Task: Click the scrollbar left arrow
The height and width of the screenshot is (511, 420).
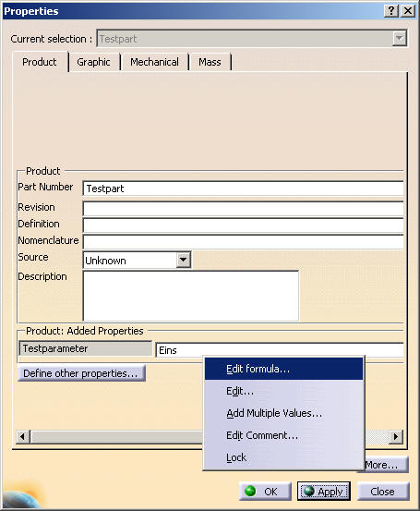Action: pyautogui.click(x=23, y=436)
